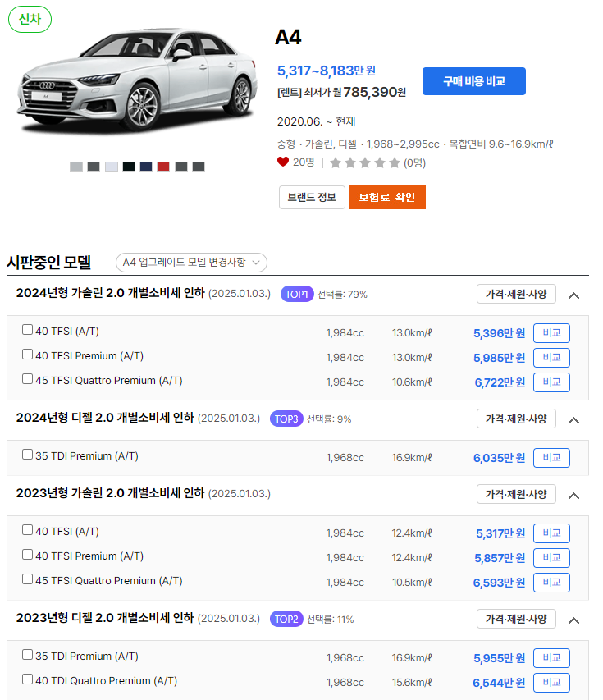Click the 구매 비용 비교 button
This screenshot has height=700, width=603.
(x=474, y=81)
